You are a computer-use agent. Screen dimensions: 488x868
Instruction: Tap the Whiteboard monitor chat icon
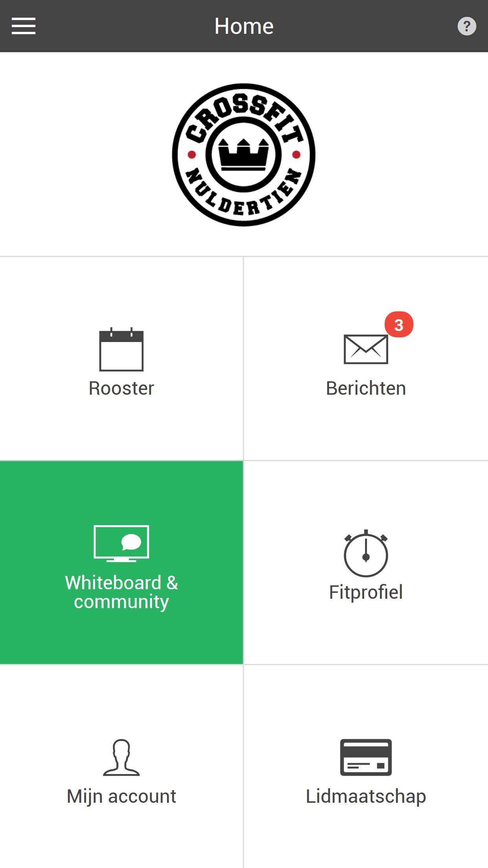[x=121, y=544]
